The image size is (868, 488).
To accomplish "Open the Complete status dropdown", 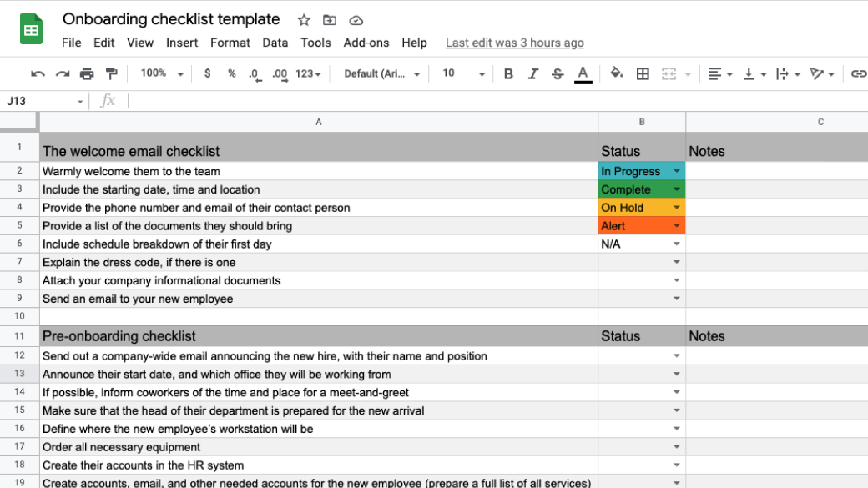I will [x=677, y=189].
